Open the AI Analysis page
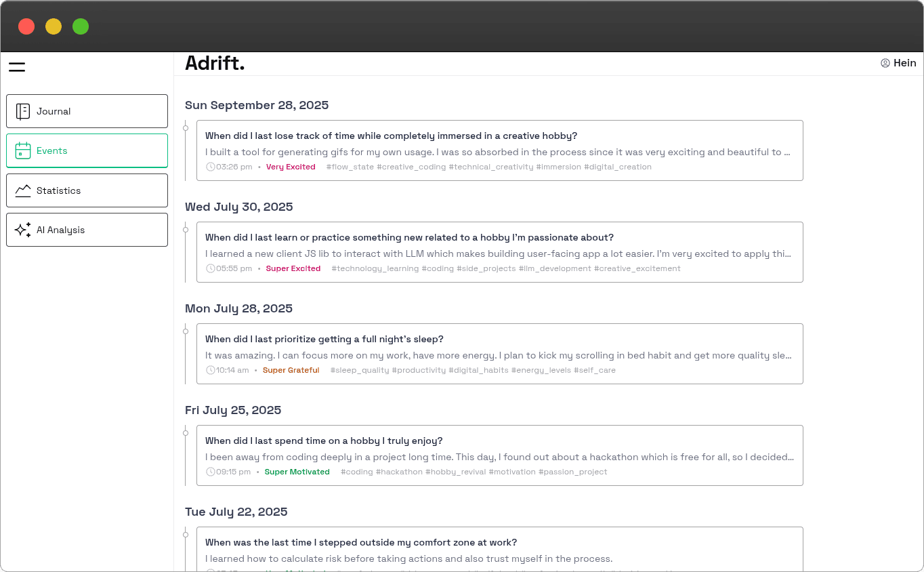This screenshot has height=572, width=924. (87, 230)
